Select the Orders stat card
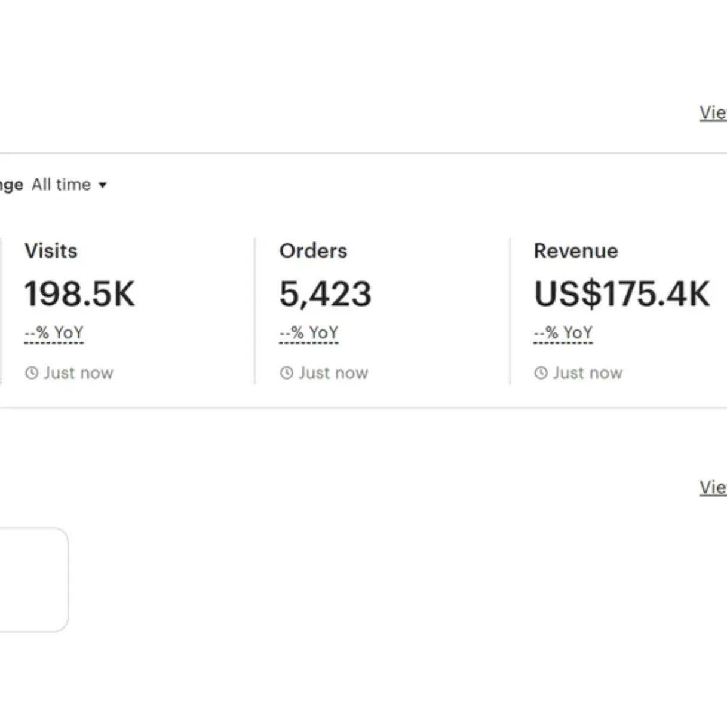The width and height of the screenshot is (727, 728). click(376, 305)
